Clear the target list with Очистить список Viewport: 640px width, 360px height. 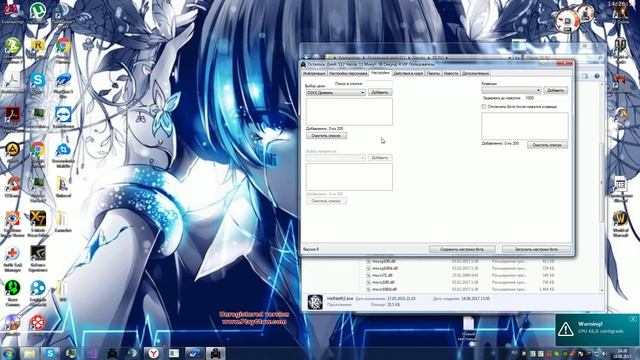[x=327, y=136]
